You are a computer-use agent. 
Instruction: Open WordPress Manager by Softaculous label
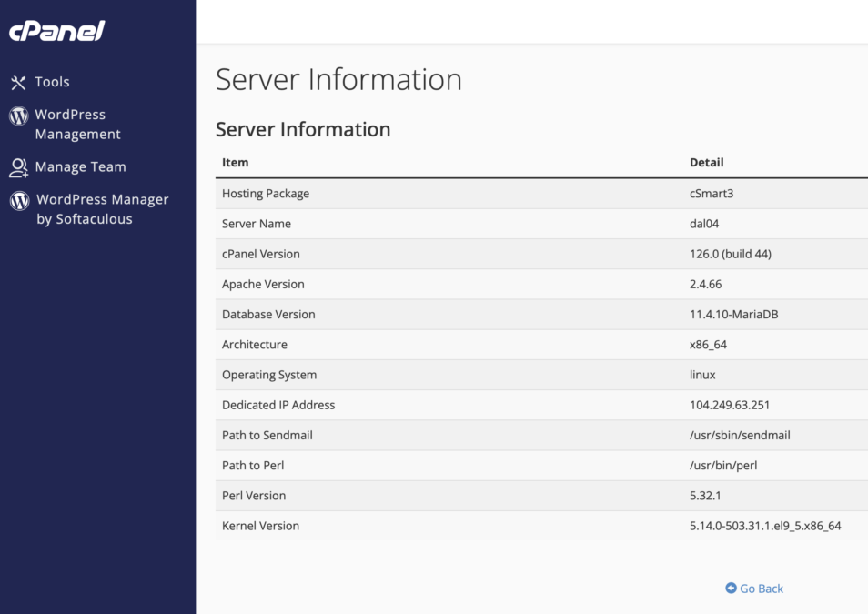(x=102, y=209)
